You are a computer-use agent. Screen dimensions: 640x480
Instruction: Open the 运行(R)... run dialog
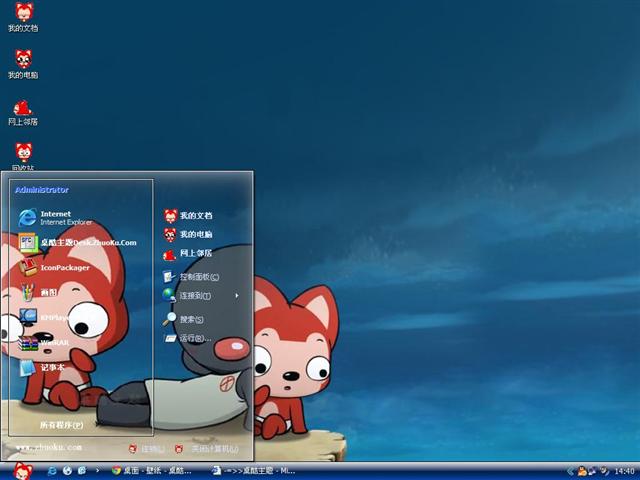click(187, 338)
